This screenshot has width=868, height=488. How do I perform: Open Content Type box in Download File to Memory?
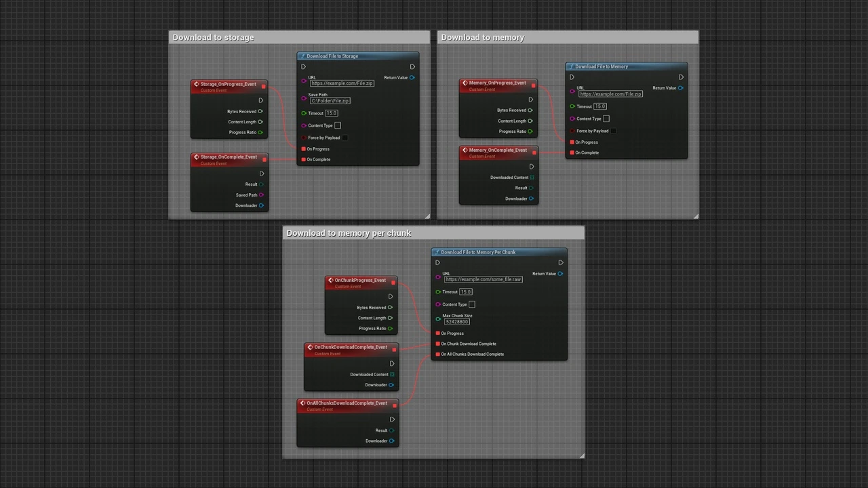[606, 119]
